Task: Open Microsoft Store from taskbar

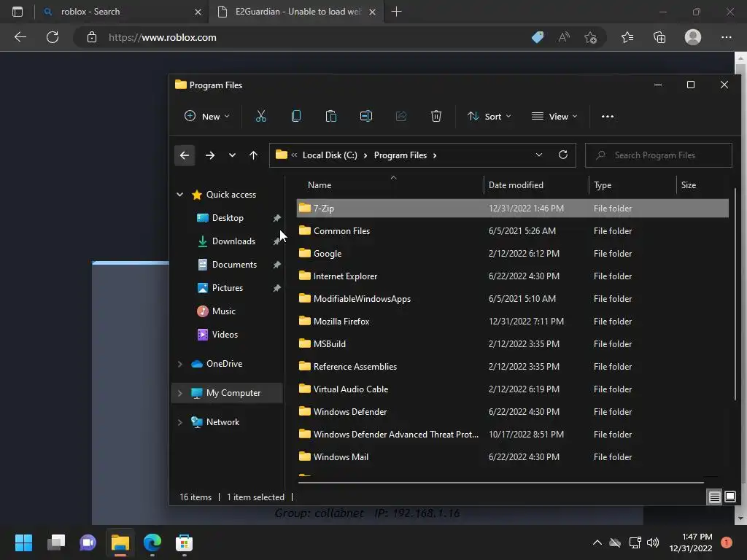Action: [184, 542]
